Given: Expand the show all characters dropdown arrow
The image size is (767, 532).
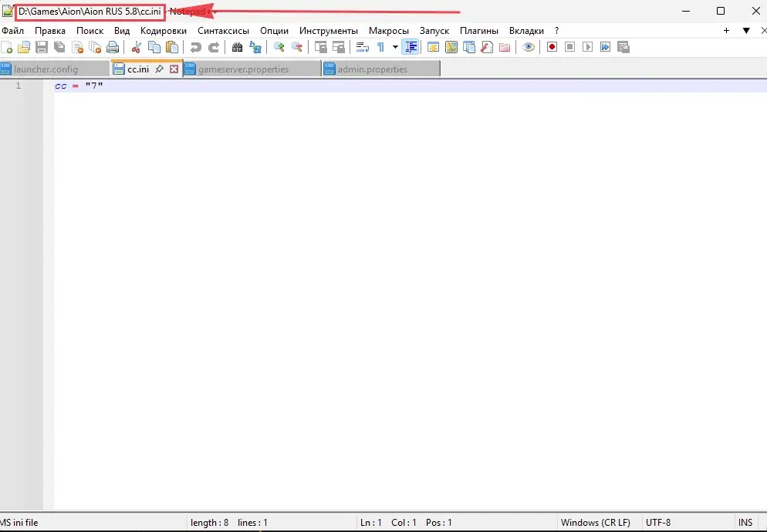Looking at the screenshot, I should (395, 48).
